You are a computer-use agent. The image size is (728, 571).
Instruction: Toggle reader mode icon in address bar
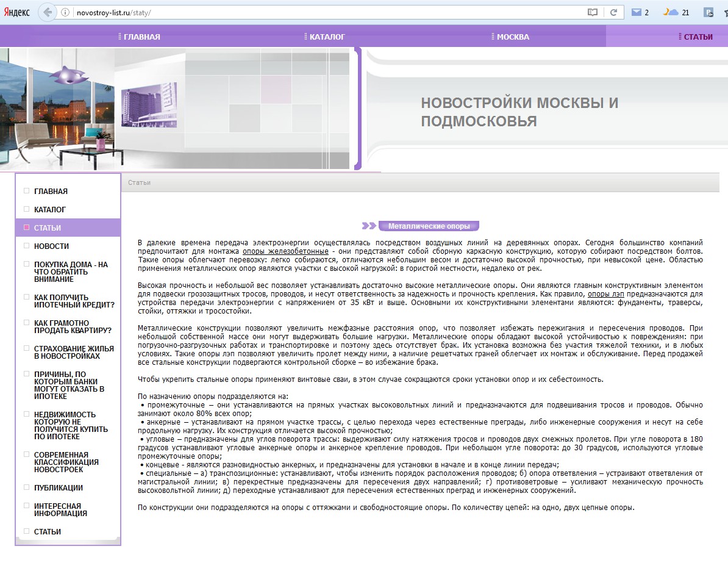pos(593,13)
